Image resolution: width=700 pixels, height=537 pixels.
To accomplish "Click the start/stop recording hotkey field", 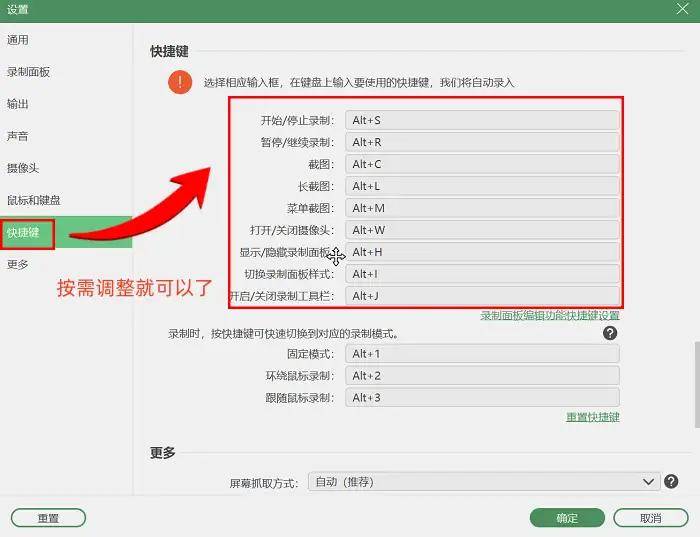I will pyautogui.click(x=482, y=120).
